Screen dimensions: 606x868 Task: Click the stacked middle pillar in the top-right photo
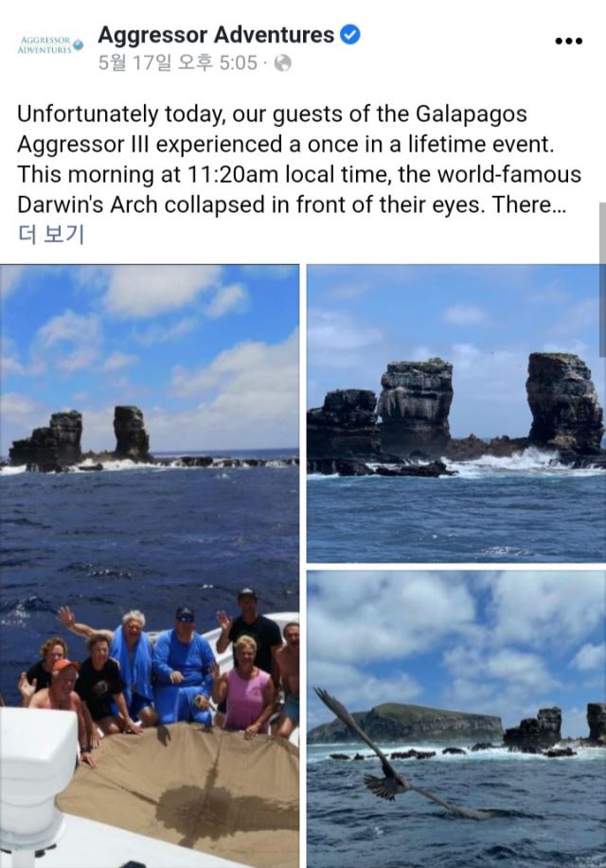tap(415, 405)
